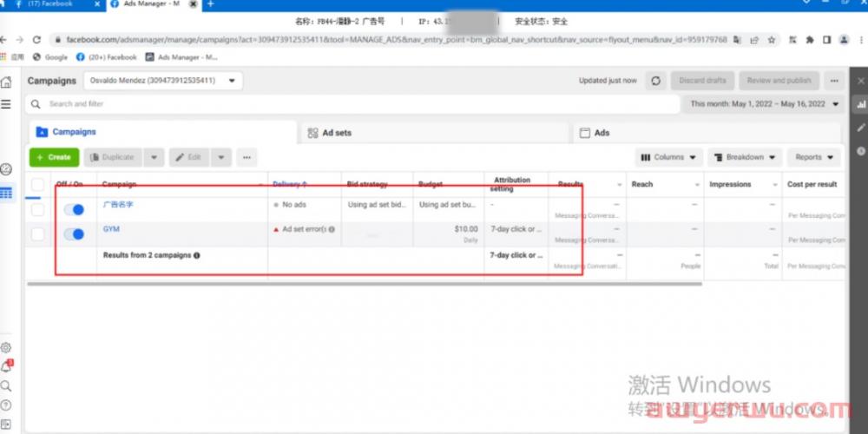Screen dimensions: 868x434
Task: Click the search magnifier in left sidebar
Action: [x=5, y=386]
